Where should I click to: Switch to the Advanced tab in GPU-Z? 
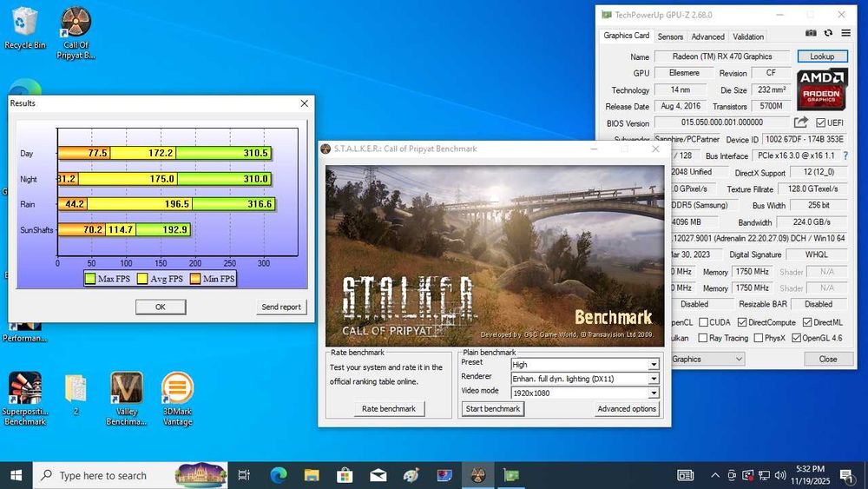click(x=707, y=36)
